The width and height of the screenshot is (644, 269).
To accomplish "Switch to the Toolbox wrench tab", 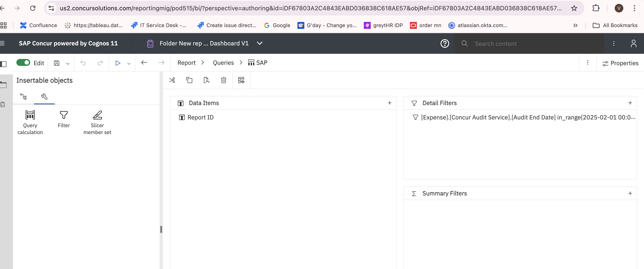I will [44, 97].
